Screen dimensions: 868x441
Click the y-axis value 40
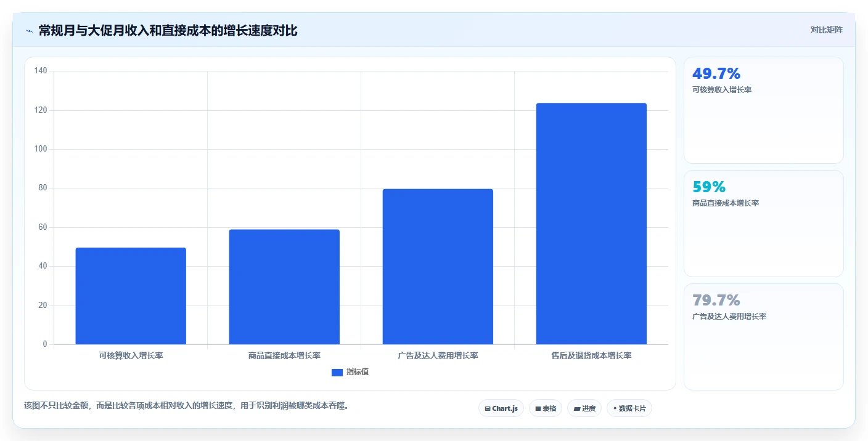[x=43, y=266]
